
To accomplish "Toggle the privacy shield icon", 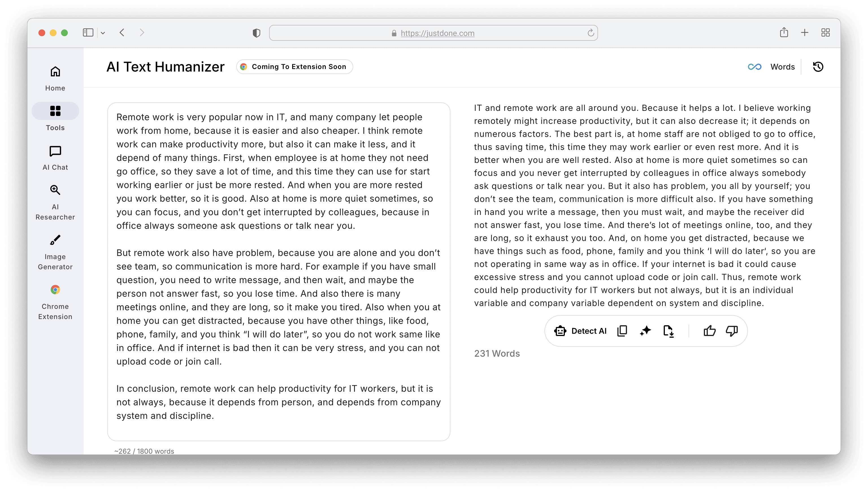I will tap(257, 33).
